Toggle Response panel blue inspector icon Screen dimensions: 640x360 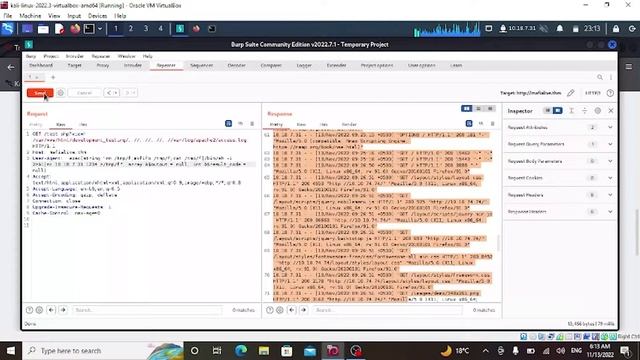[x=469, y=123]
